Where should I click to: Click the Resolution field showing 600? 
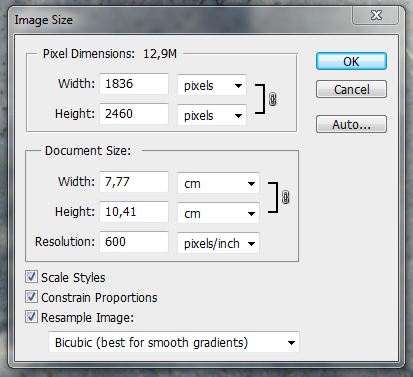point(134,242)
